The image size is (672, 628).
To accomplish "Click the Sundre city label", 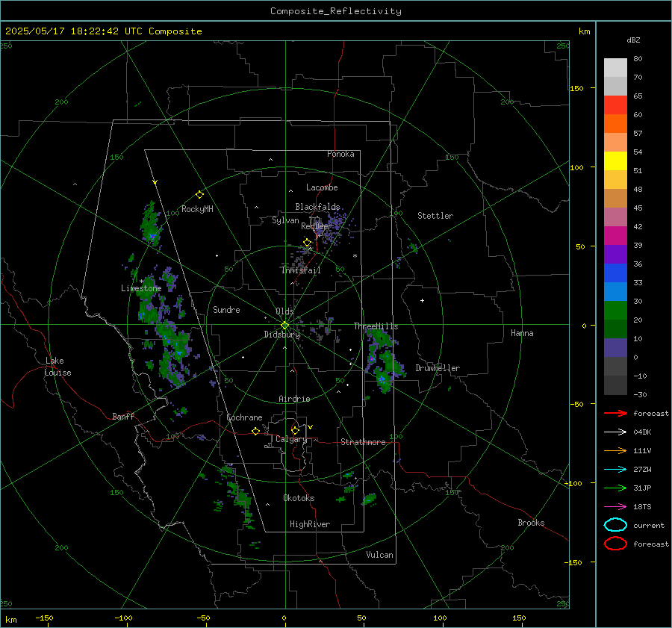I will (226, 309).
